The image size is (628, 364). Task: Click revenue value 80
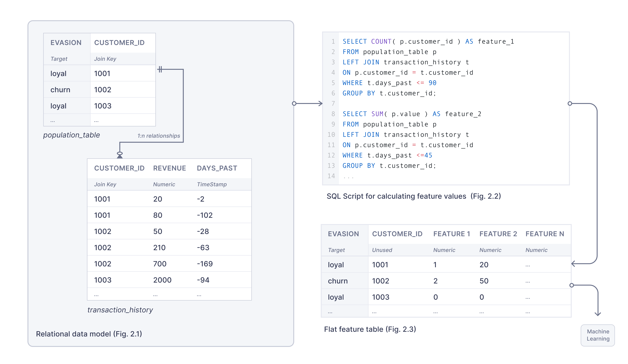coord(157,215)
